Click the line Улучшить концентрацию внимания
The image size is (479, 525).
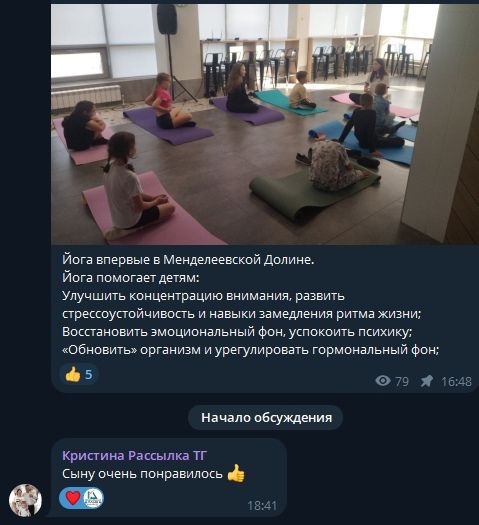pyautogui.click(x=203, y=296)
